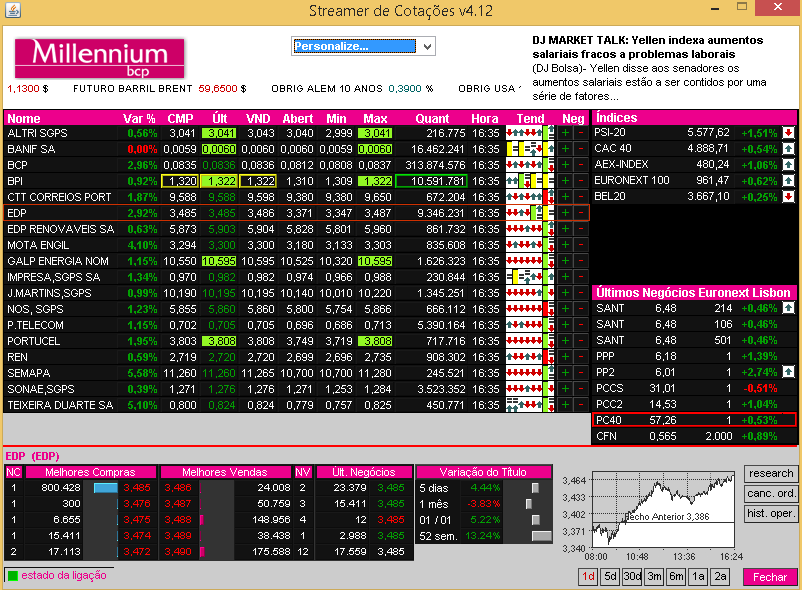Click the green plus icon for GALP ENERGIA NOM
Screen dimensions: 802x590
(565, 261)
